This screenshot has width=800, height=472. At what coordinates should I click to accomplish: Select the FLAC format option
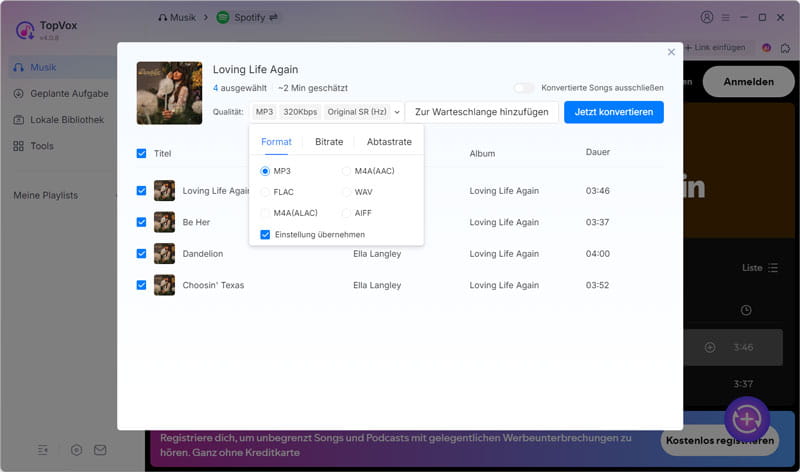coord(265,192)
